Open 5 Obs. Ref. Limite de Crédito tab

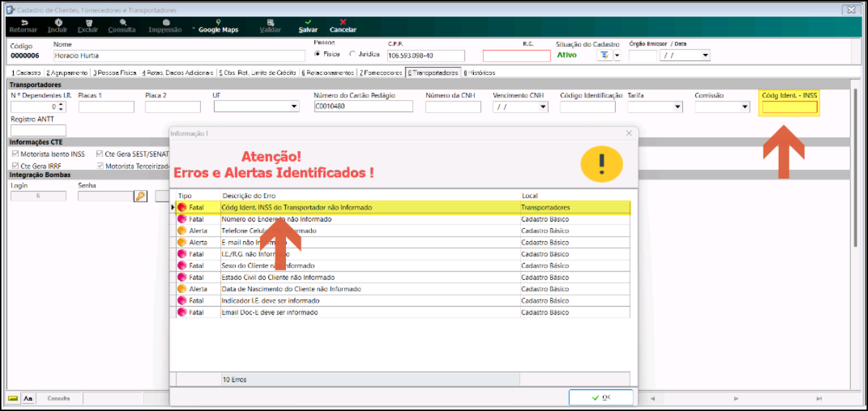pyautogui.click(x=258, y=73)
